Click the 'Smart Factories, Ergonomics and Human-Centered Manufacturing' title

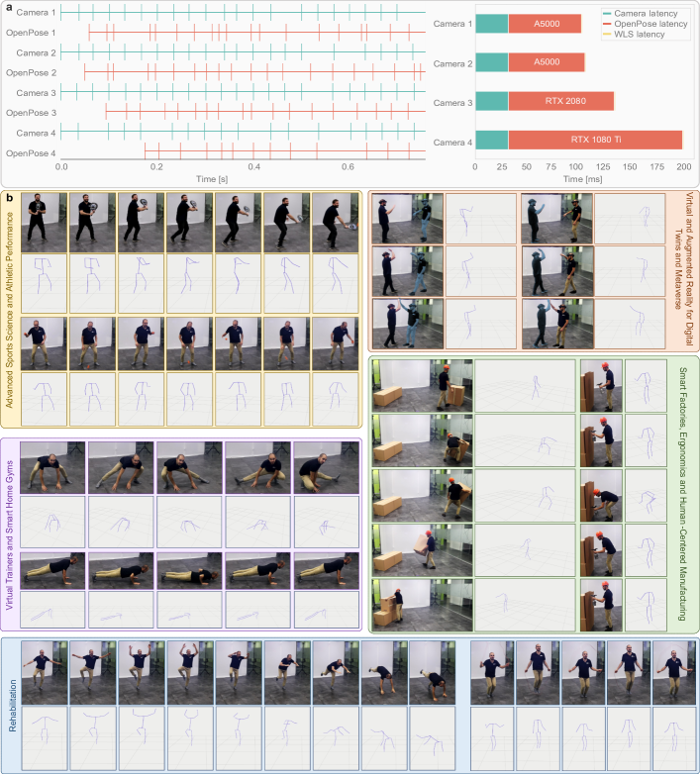point(683,494)
